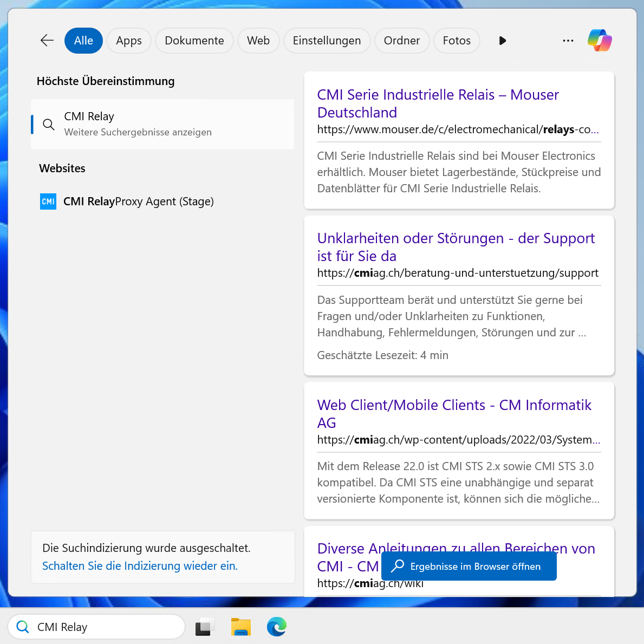Image resolution: width=644 pixels, height=644 pixels.
Task: Open Diverse Anleitungen zu allen Bereichen link
Action: pyautogui.click(x=456, y=549)
